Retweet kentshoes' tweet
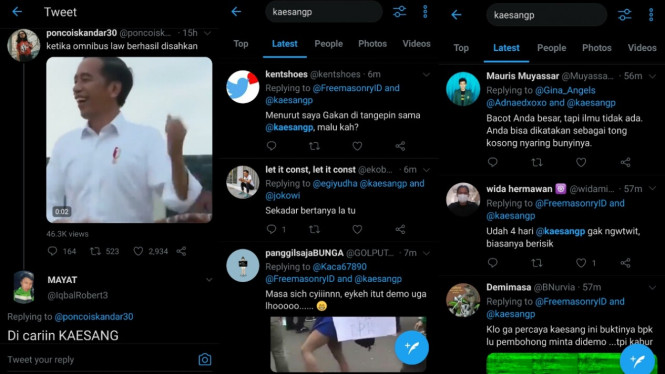This screenshot has width=665, height=374. 314,146
